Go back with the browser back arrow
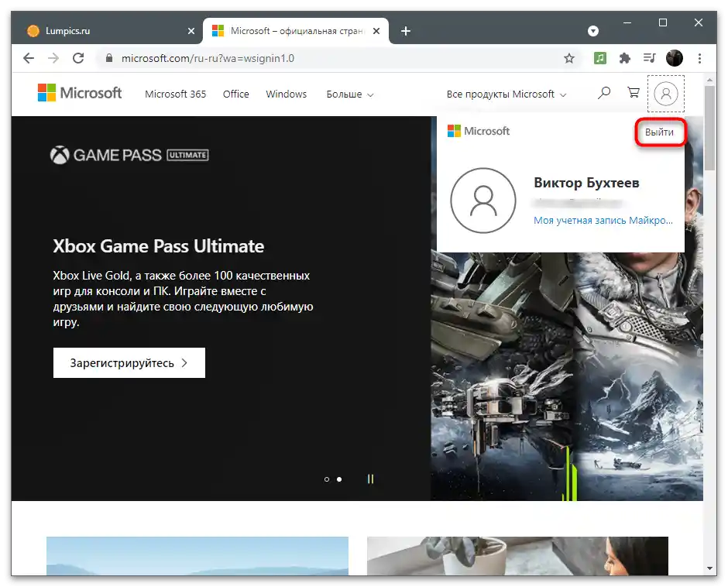Image resolution: width=728 pixels, height=587 pixels. (x=29, y=58)
